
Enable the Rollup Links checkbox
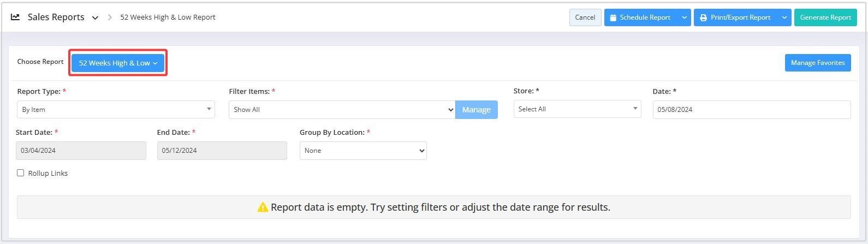point(21,173)
